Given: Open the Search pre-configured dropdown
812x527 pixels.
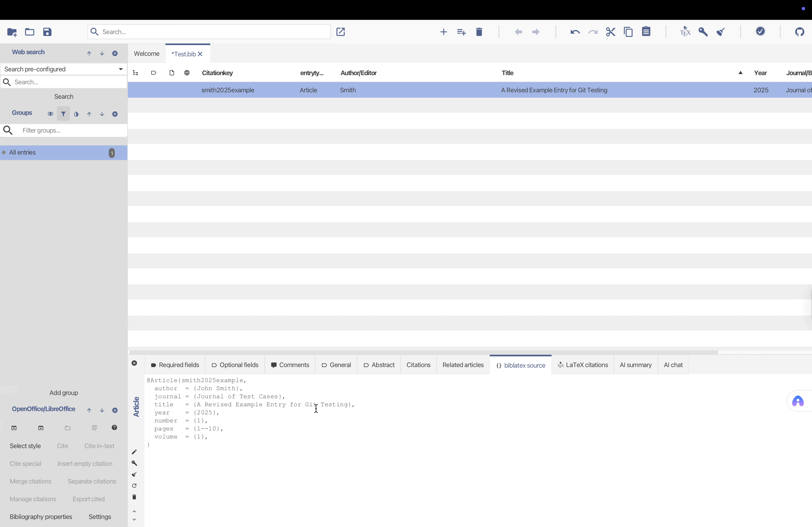Looking at the screenshot, I should (120, 69).
